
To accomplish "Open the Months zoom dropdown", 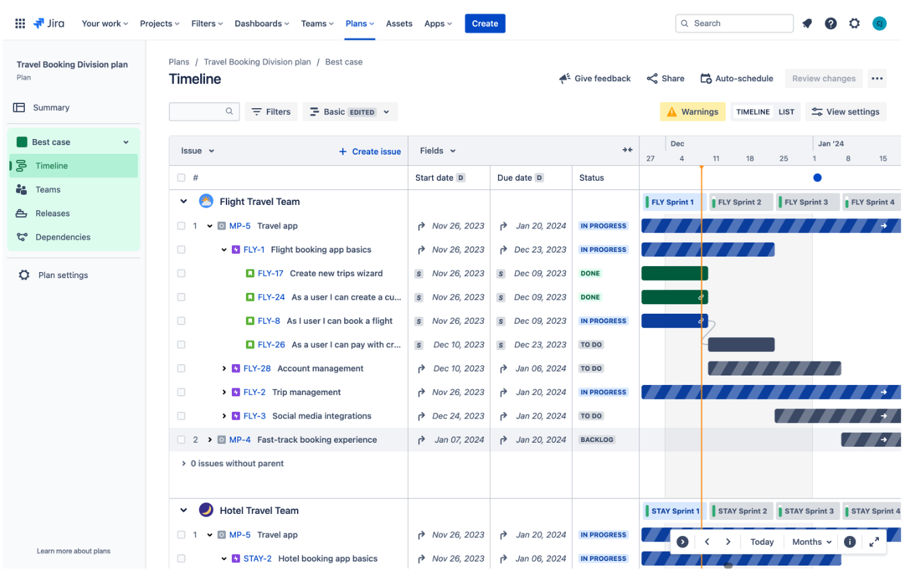I will [810, 541].
